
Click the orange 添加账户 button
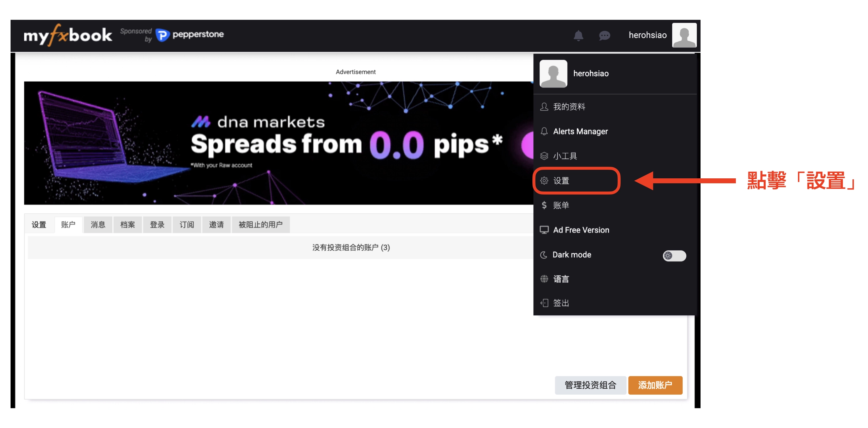(x=655, y=385)
